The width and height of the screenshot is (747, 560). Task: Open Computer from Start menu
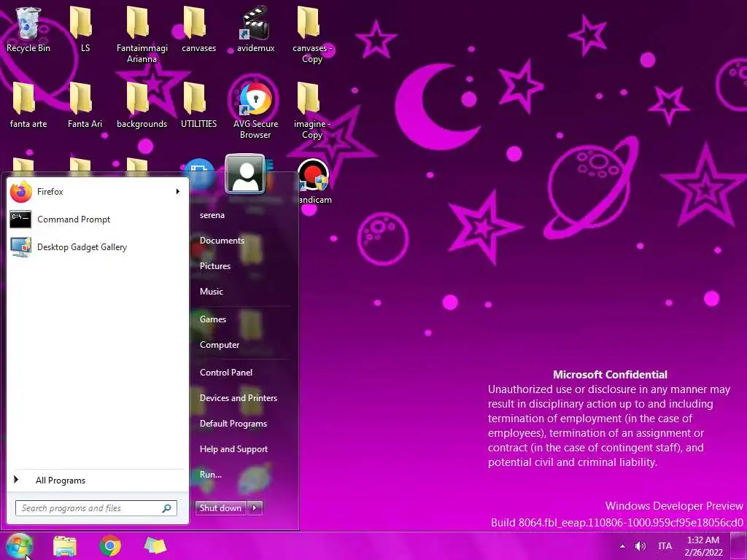[x=219, y=345]
